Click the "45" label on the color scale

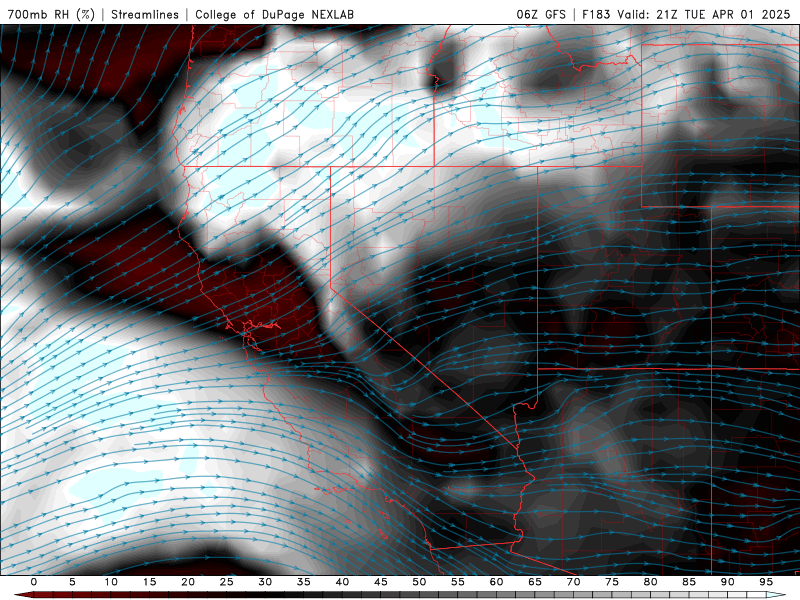381,582
